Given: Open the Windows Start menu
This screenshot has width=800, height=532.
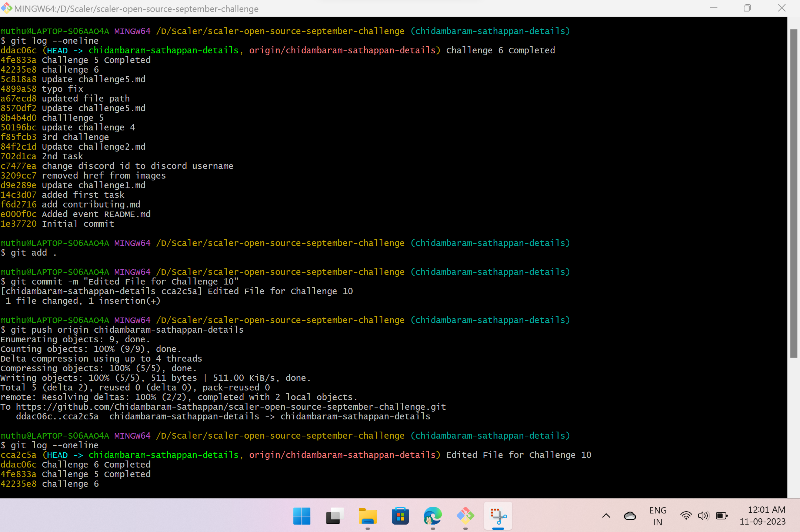Looking at the screenshot, I should point(302,516).
